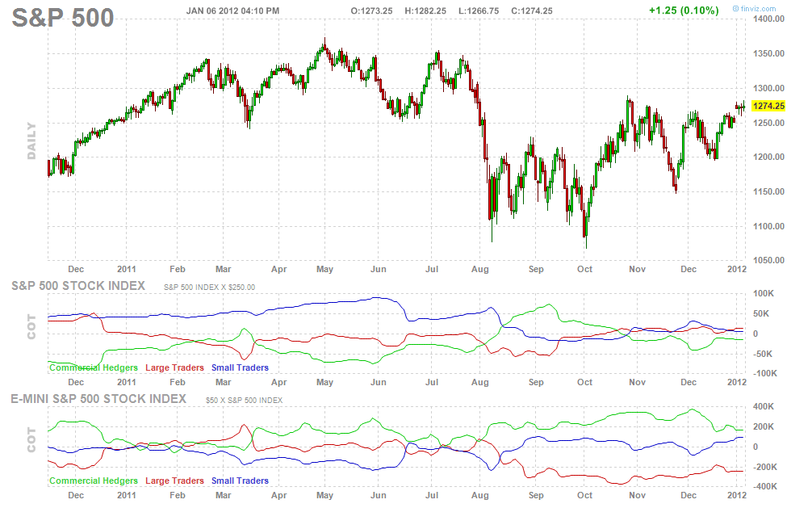Click Oct on the candlestick chart's date axis
The height and width of the screenshot is (508, 812).
pos(584,269)
